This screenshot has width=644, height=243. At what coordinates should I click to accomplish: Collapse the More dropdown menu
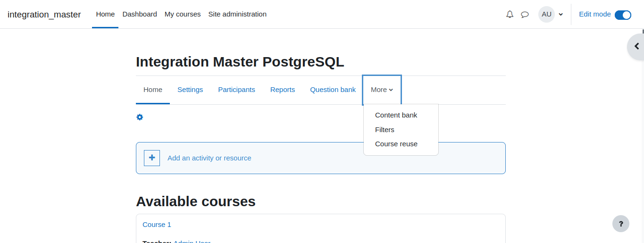[x=382, y=90]
